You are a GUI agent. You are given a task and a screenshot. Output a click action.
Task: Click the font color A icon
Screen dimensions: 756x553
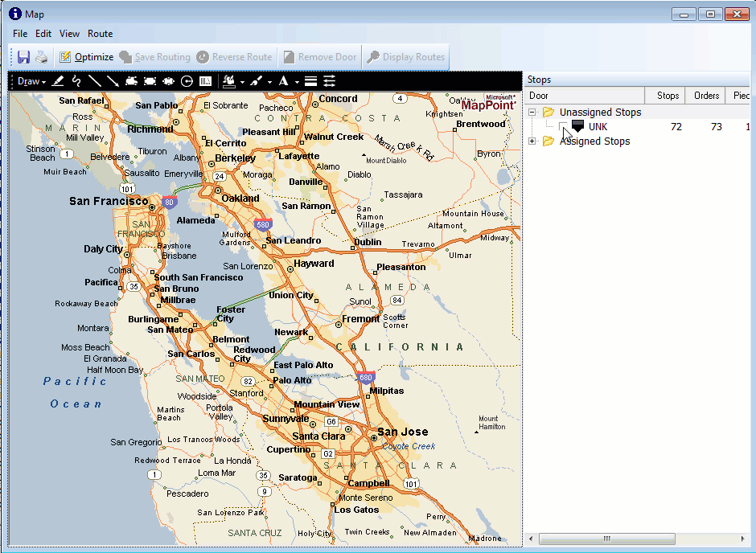pyautogui.click(x=283, y=81)
